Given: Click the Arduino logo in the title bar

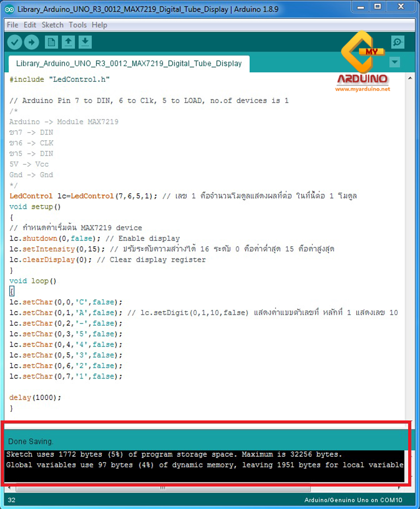Looking at the screenshot, I should [x=9, y=9].
